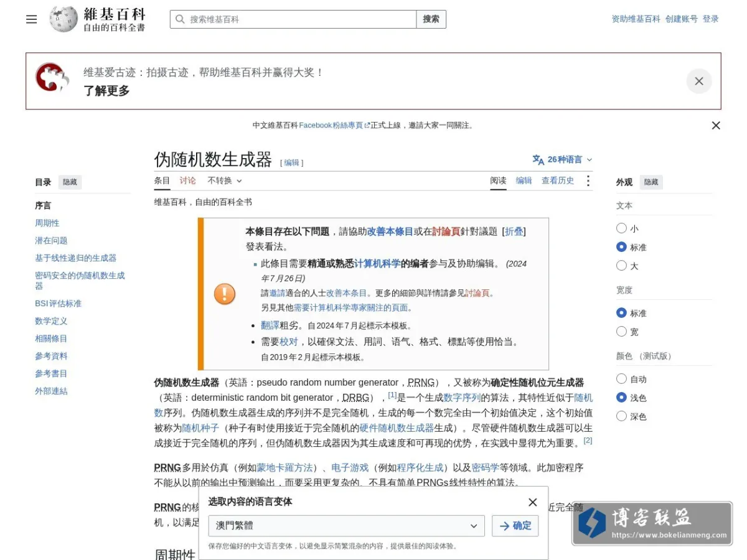
Task: Click 了解更多 in the banner
Action: (x=106, y=91)
